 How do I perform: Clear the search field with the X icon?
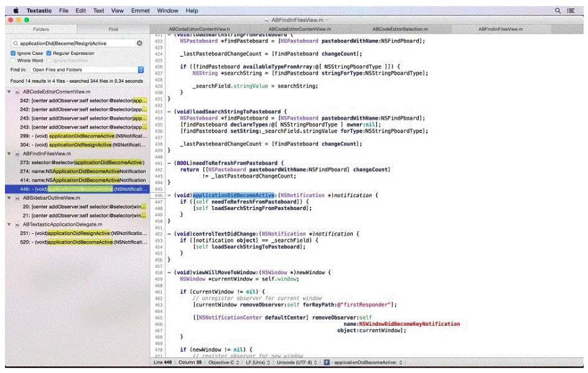coord(139,44)
